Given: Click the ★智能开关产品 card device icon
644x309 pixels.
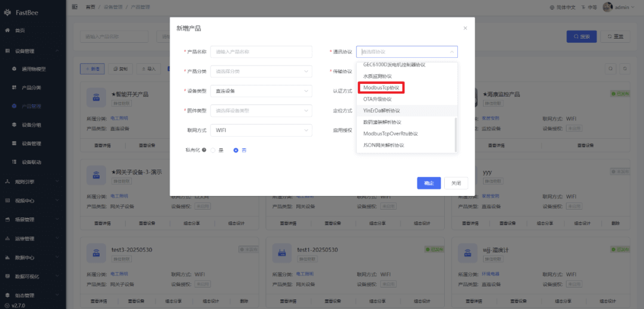Looking at the screenshot, I should pos(96,98).
